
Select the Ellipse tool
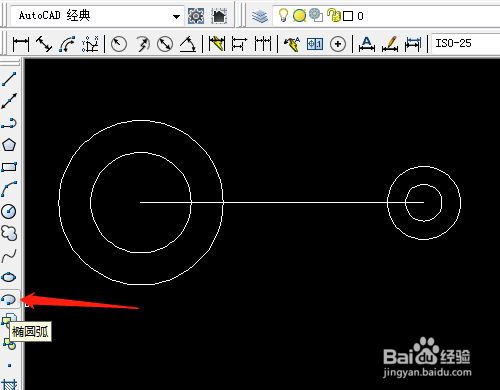click(9, 277)
